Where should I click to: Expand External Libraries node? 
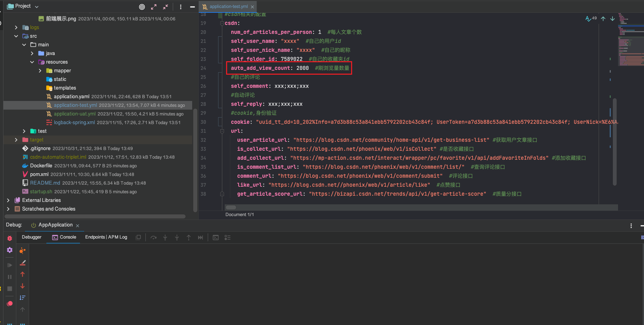8,200
